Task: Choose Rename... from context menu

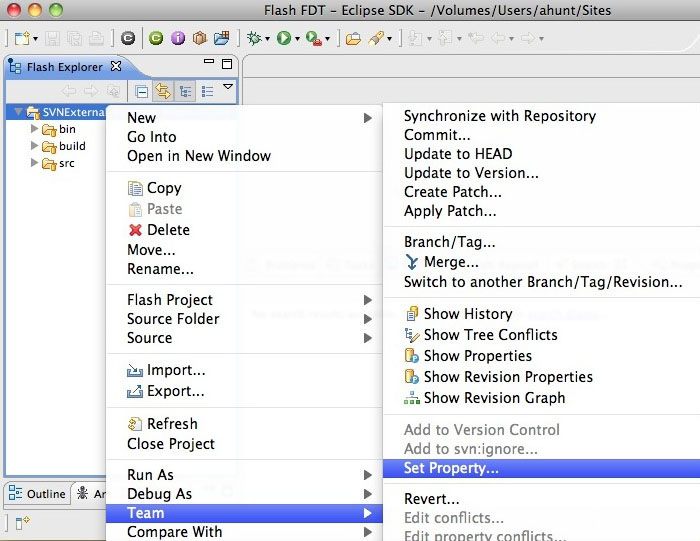Action: [244, 269]
